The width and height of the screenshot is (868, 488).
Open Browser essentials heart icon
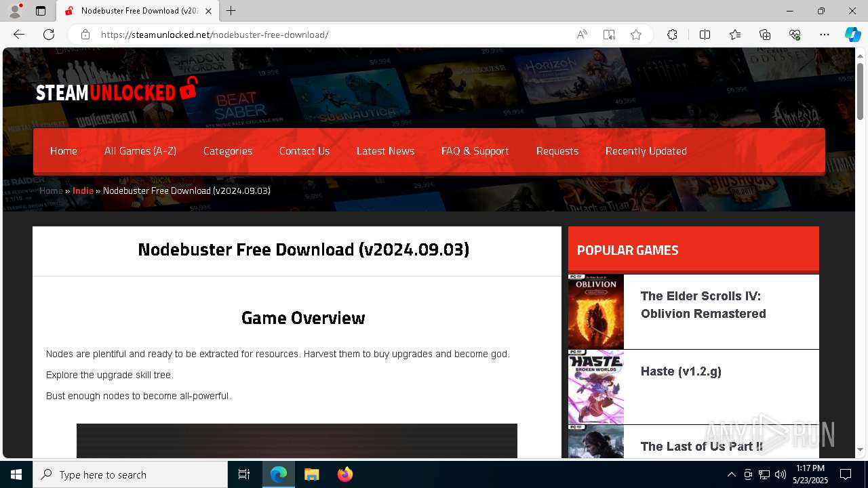(x=795, y=35)
